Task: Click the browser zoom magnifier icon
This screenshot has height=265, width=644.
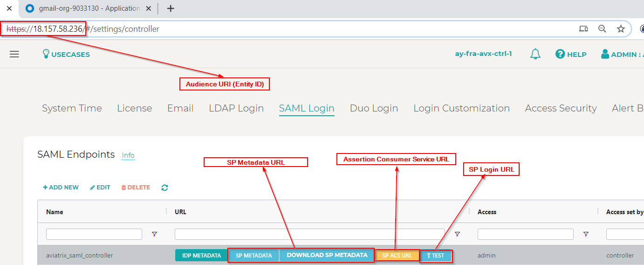Action: pyautogui.click(x=602, y=29)
